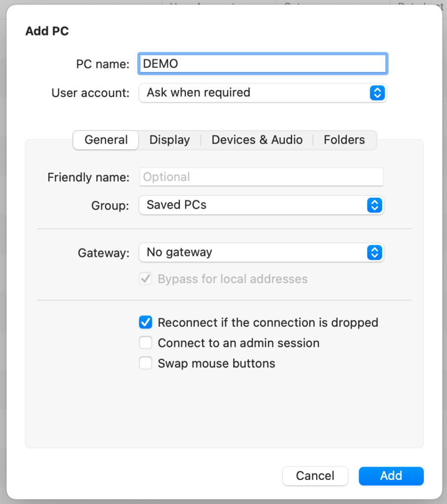This screenshot has height=504, width=447.
Task: Click the User account blue chevron arrows
Action: (377, 93)
